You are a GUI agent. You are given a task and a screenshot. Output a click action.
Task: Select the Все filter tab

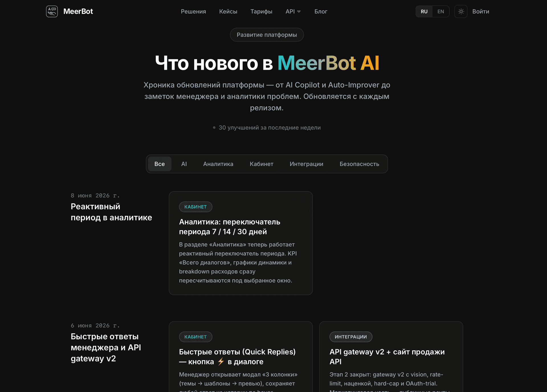coord(160,164)
